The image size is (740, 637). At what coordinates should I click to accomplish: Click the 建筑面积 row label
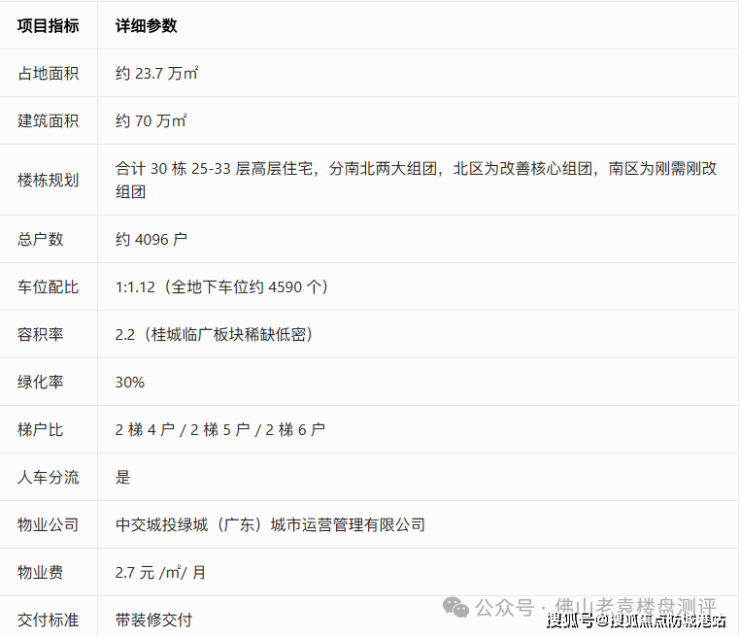pos(48,121)
